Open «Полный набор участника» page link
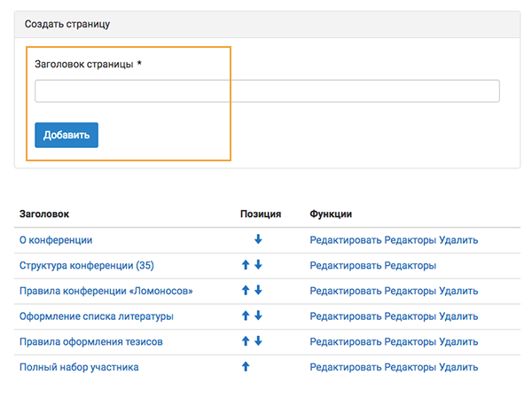The image size is (532, 398). (79, 367)
